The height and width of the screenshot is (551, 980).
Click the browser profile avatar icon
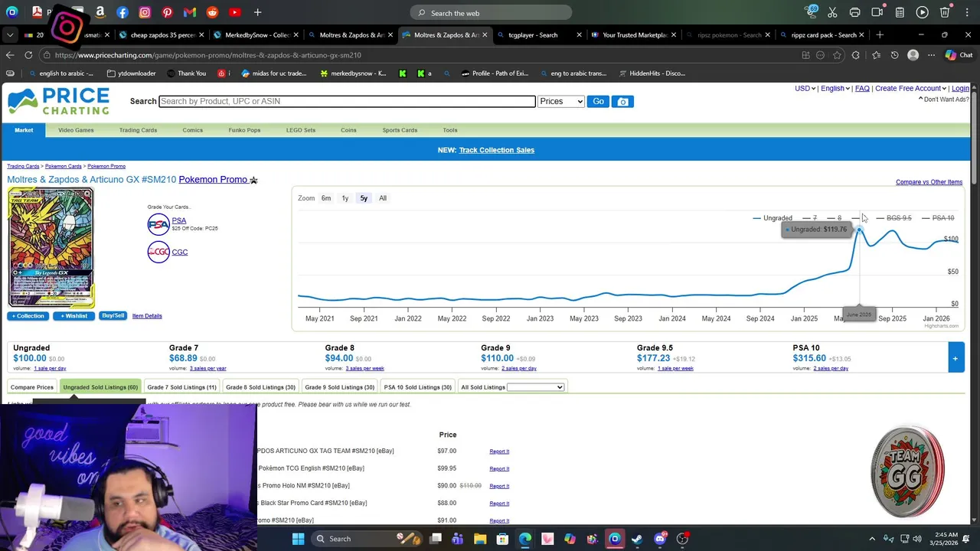(x=913, y=55)
